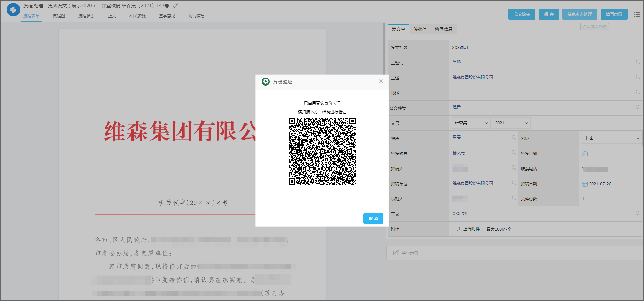Switch to 相关资源 tab
Screen dimensions: 644x301
click(x=137, y=16)
